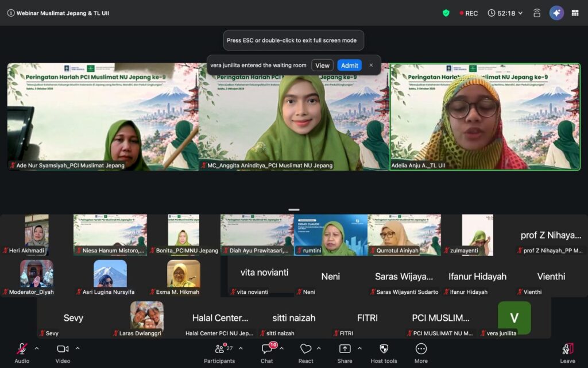Image resolution: width=588 pixels, height=368 pixels.
Task: Open Host tools shield menu
Action: (x=384, y=353)
